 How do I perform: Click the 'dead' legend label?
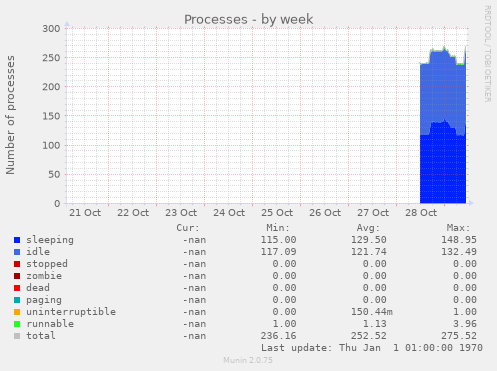tap(38, 288)
